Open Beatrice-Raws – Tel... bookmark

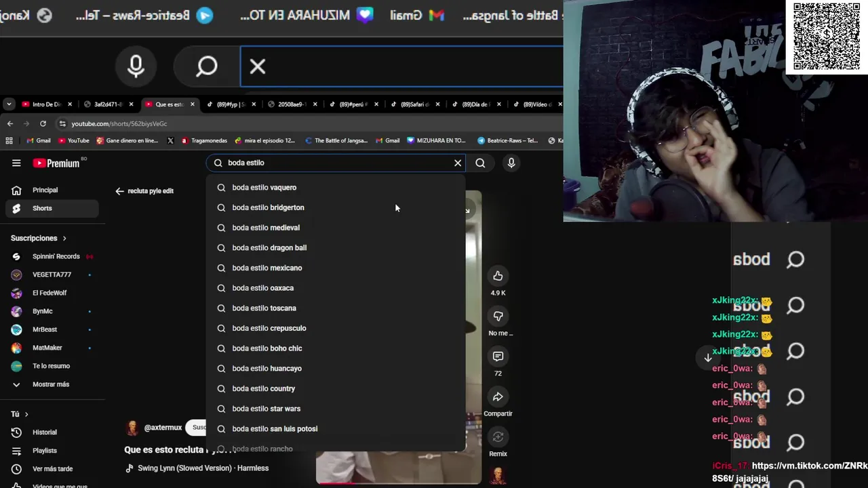[507, 140]
